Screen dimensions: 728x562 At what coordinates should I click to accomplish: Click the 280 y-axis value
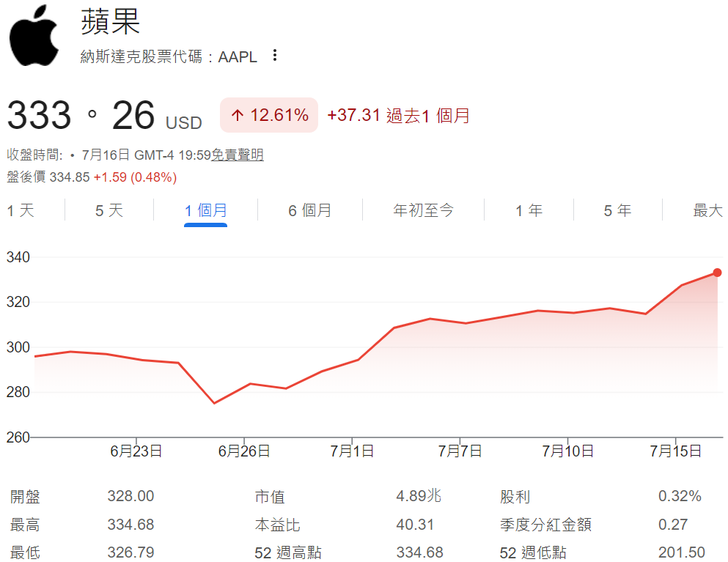pos(18,392)
